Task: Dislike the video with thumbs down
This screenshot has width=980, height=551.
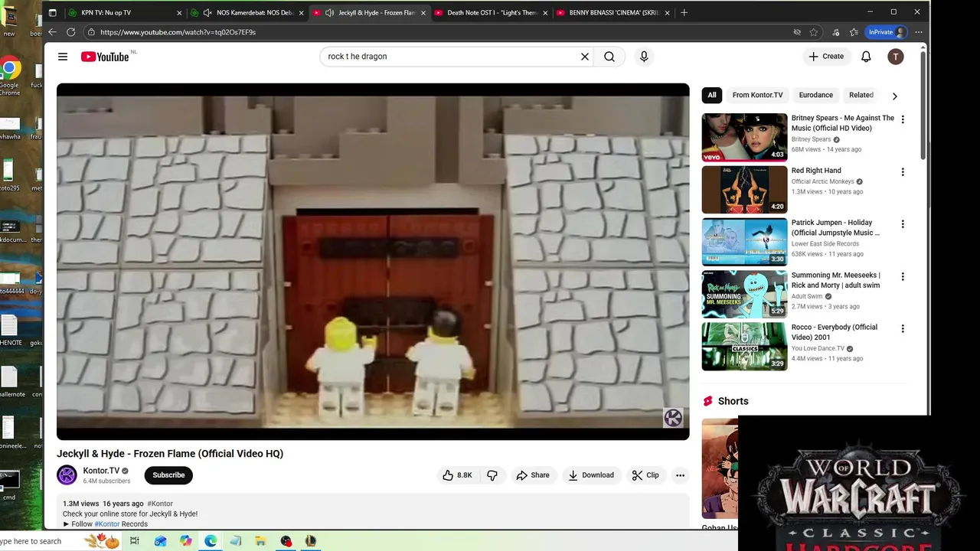Action: 492,475
